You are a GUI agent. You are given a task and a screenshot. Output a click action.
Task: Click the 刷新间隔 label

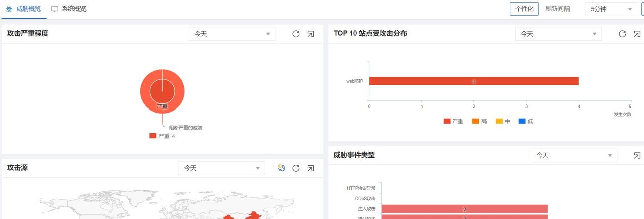557,9
